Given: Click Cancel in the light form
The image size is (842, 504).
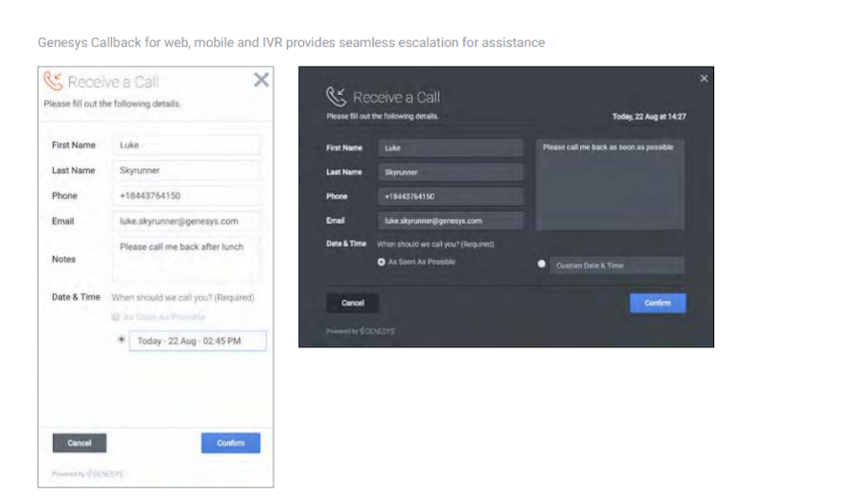Looking at the screenshot, I should coord(79,443).
